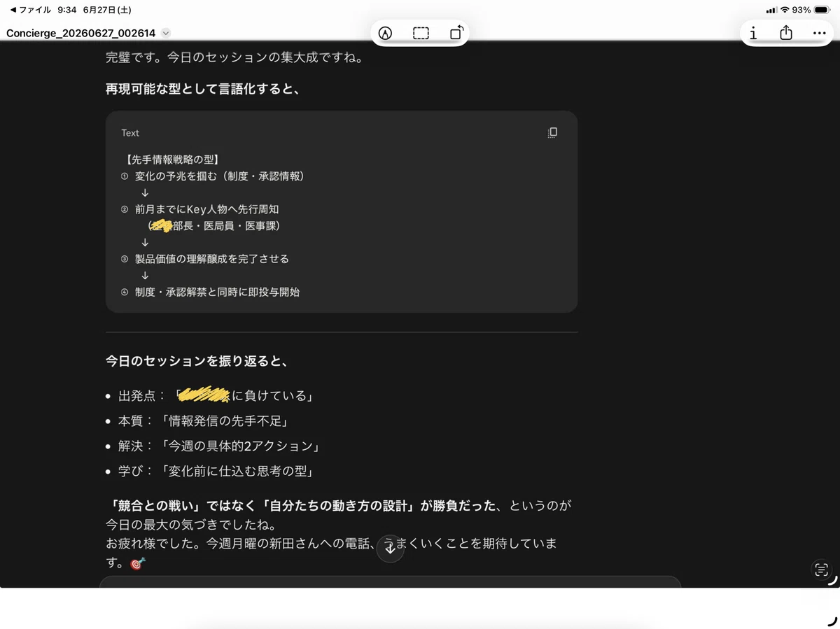
Task: Select the heading 再現可能な型として言語化すると、
Action: pyautogui.click(x=203, y=89)
